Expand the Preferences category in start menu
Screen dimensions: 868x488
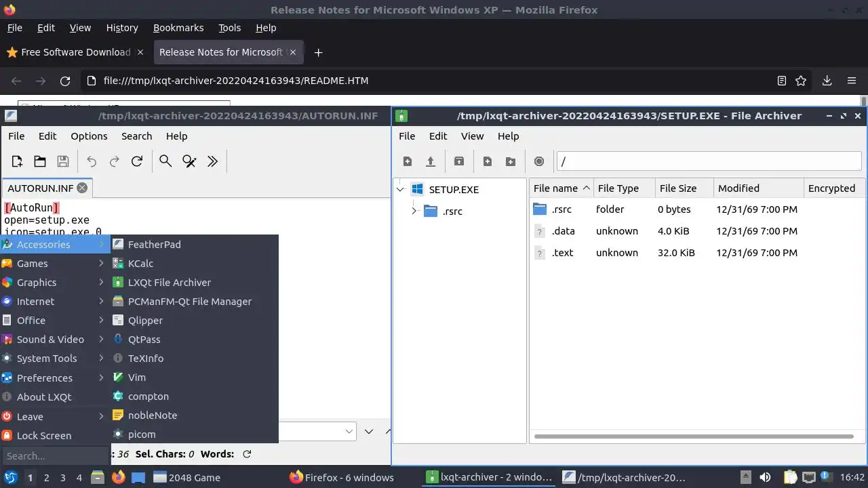click(x=55, y=378)
